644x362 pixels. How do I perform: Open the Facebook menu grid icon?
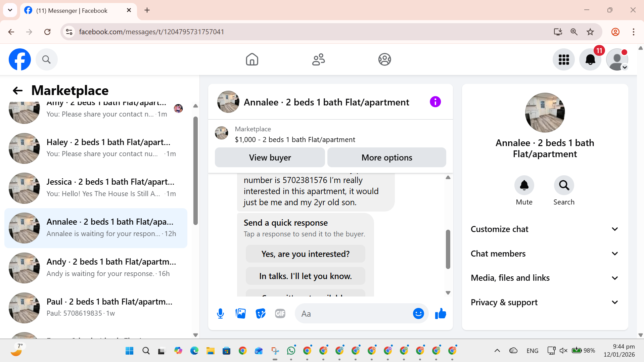tap(563, 59)
